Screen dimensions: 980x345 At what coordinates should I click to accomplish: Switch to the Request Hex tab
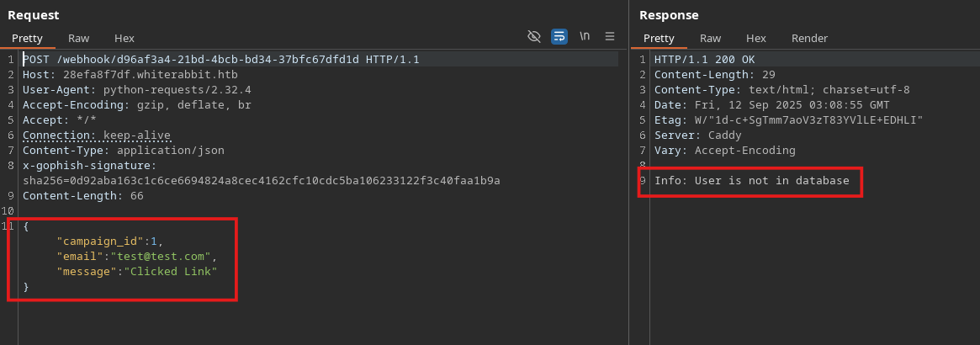124,38
